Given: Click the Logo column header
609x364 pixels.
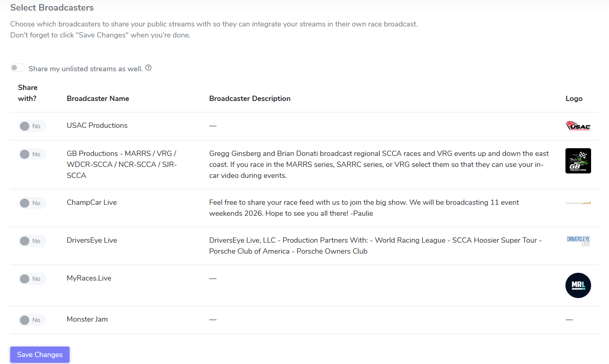Looking at the screenshot, I should pos(574,99).
